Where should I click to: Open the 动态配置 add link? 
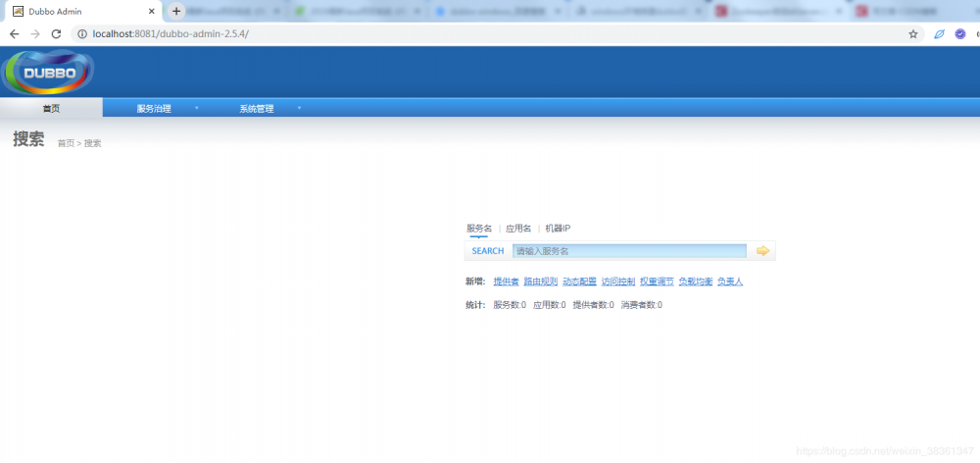(579, 282)
